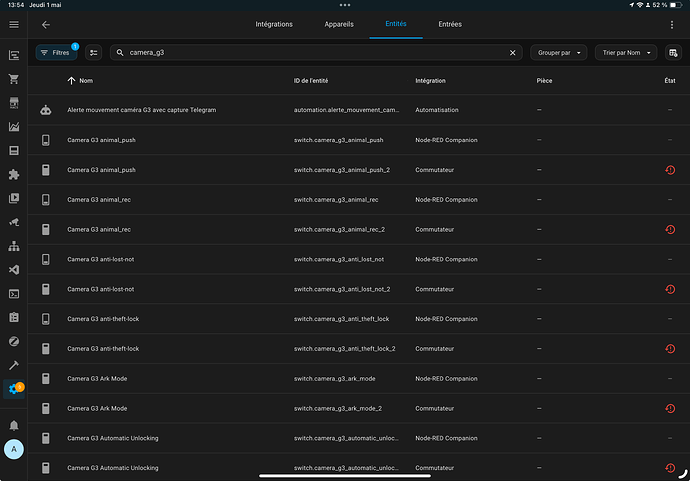The image size is (690, 481).
Task: Switch to the Intégrations tab
Action: [x=274, y=24]
